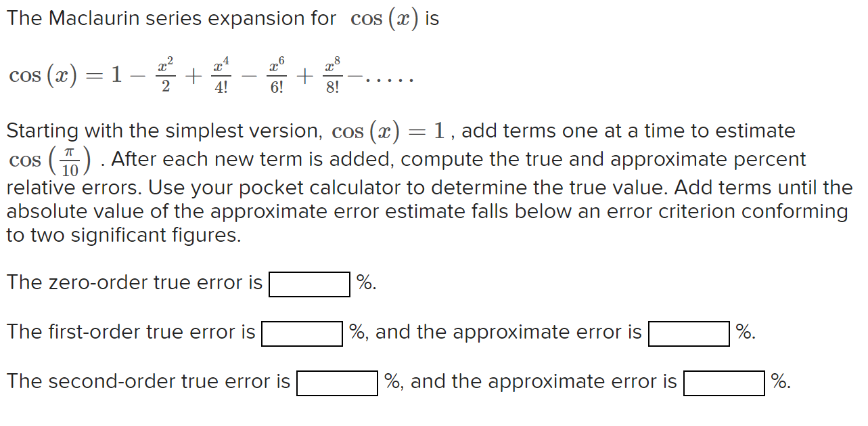Screen dimensions: 868x426
Task: Click the second-order approximate error input field
Action: pos(724,383)
